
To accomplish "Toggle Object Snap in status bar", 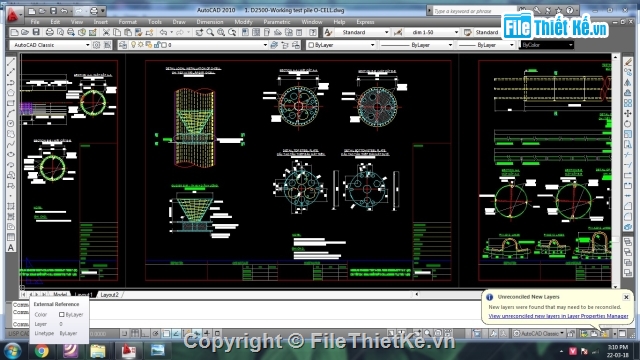I will (166, 333).
